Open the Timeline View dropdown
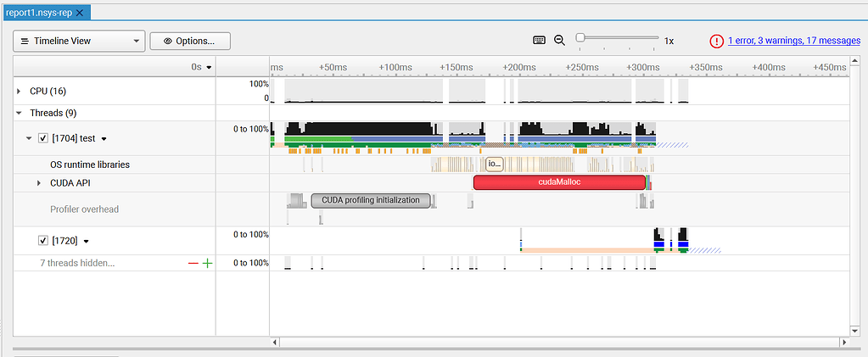Screen dimensions: 868x357 pyautogui.click(x=78, y=41)
